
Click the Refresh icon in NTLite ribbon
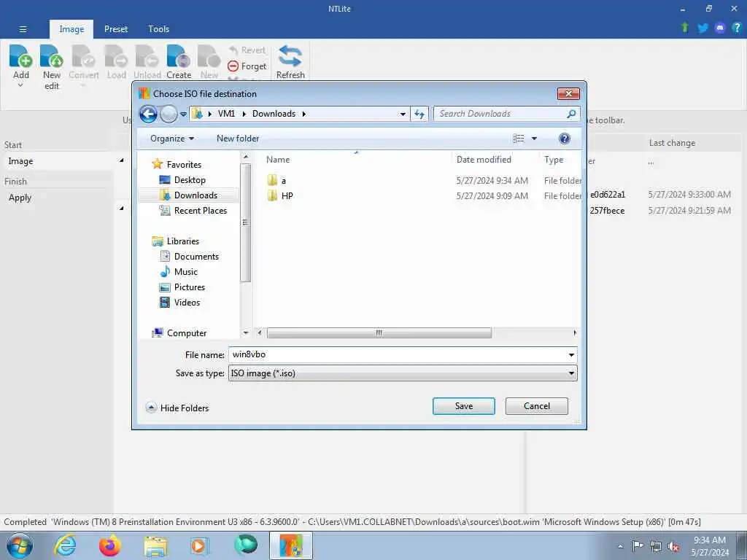[290, 56]
